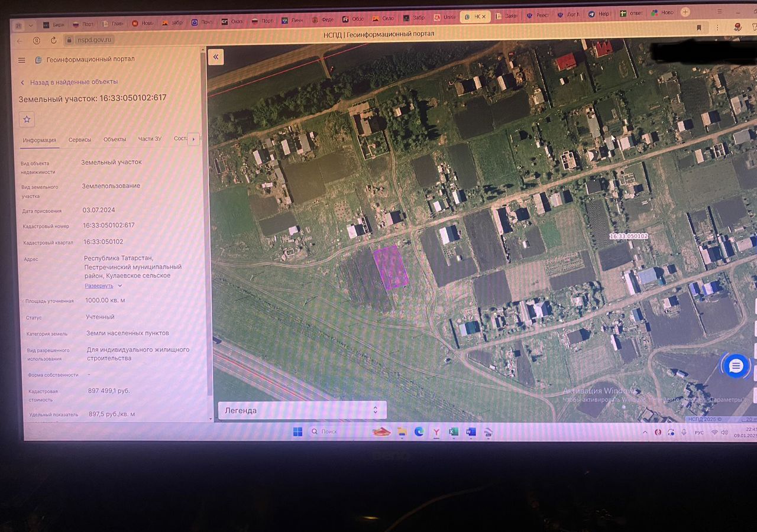Click map label 16:33:050102

tap(629, 236)
